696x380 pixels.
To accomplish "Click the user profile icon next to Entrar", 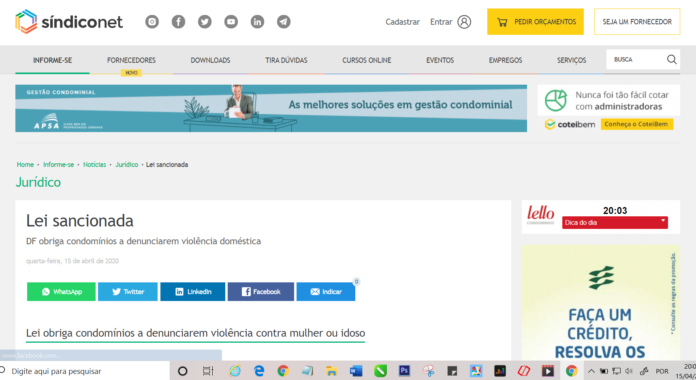I will (x=464, y=22).
